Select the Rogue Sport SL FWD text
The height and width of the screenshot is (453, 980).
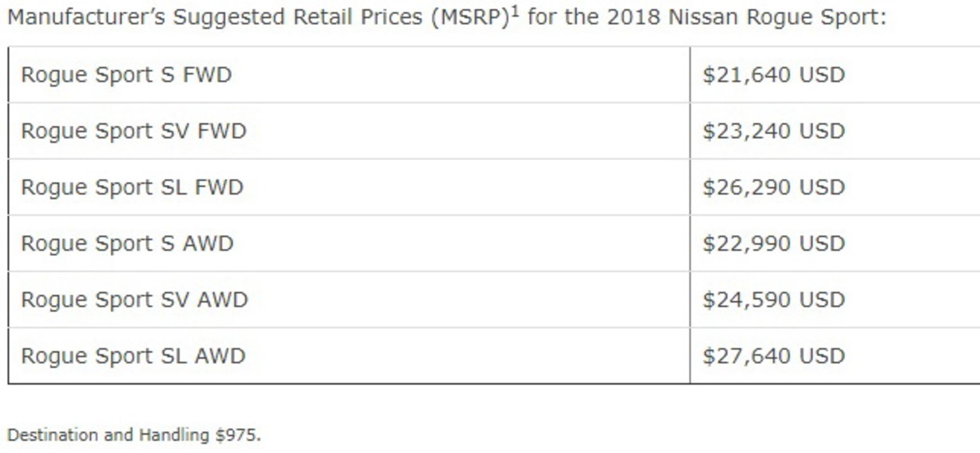pyautogui.click(x=132, y=187)
